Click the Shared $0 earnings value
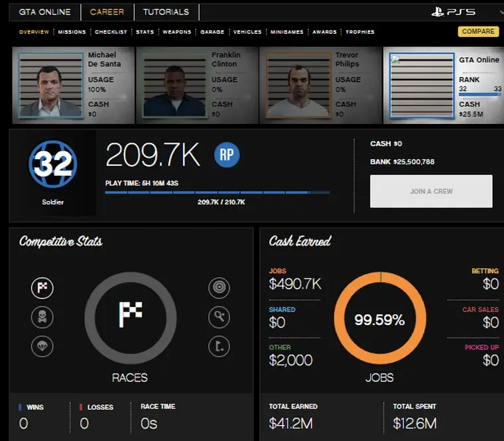Viewport: 504px width, 441px height. coord(277,322)
